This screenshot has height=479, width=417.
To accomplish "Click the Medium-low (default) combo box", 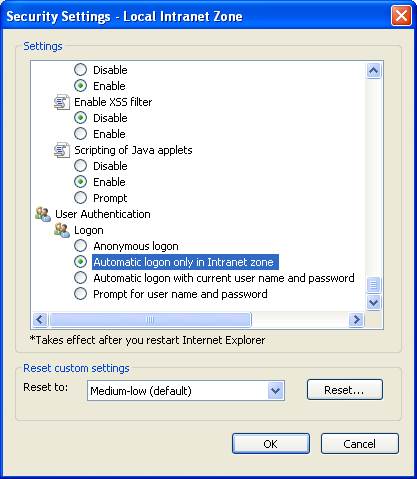I will point(186,390).
